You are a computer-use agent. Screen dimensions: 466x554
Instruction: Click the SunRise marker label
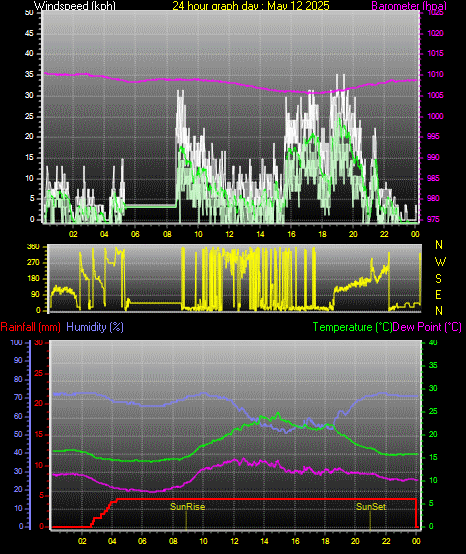[x=187, y=506]
